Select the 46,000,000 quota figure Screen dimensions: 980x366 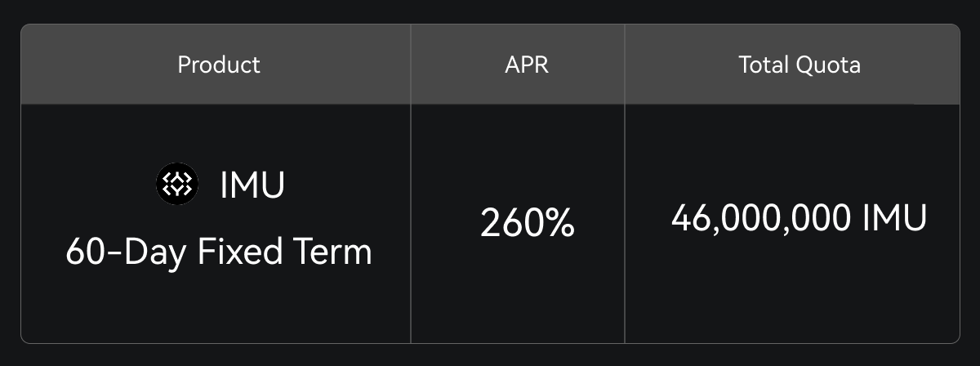point(762,219)
